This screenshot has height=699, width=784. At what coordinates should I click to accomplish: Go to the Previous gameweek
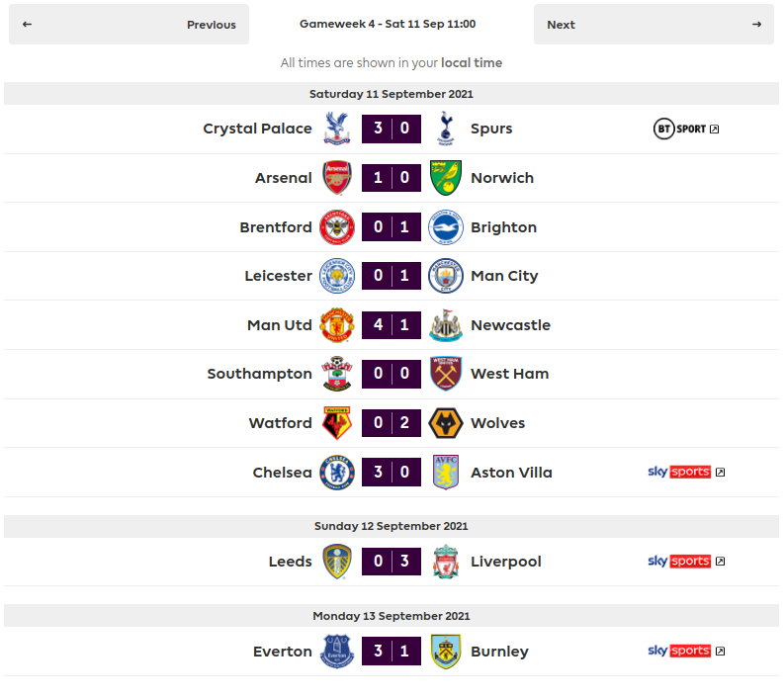tap(129, 25)
